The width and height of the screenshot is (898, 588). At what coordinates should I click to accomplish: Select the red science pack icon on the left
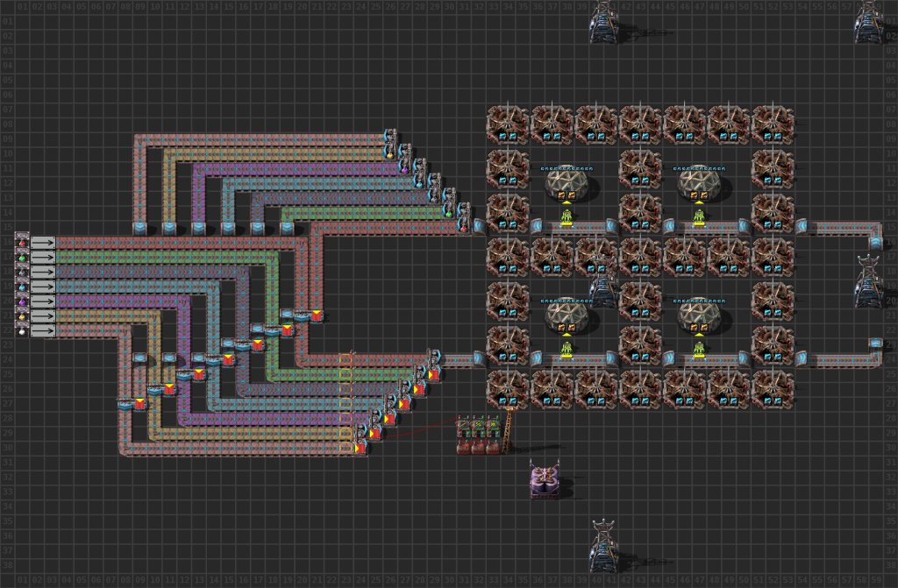[x=22, y=244]
